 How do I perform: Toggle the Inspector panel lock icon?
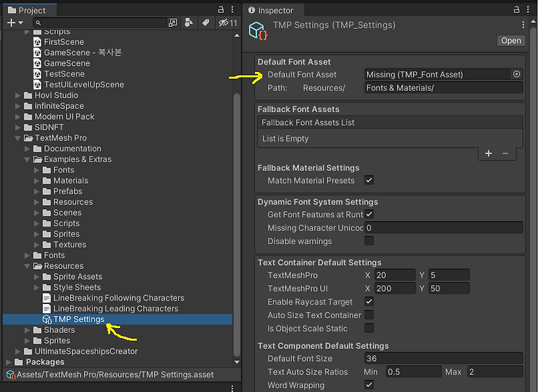(516, 9)
